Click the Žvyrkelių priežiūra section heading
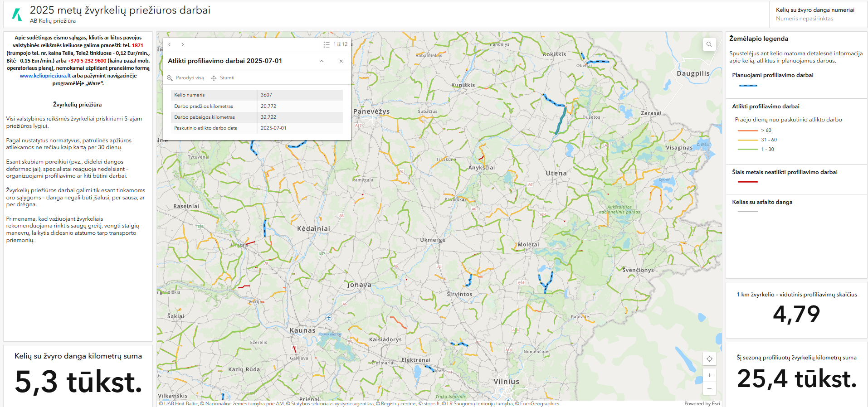 click(77, 105)
